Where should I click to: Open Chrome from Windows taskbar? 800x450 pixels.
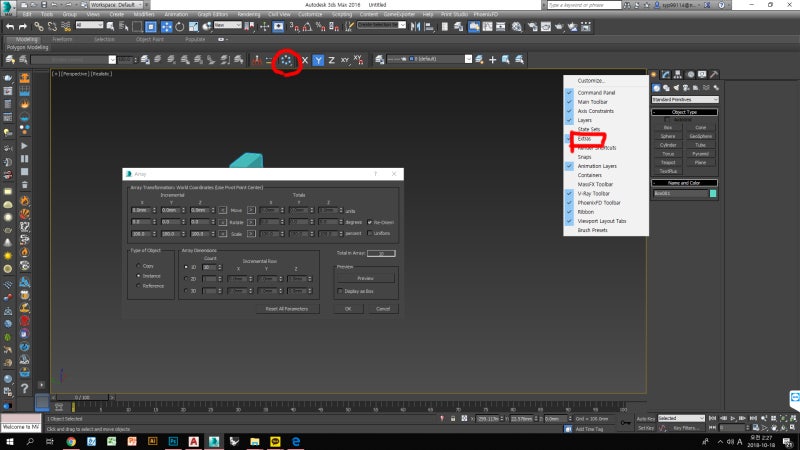(71, 441)
